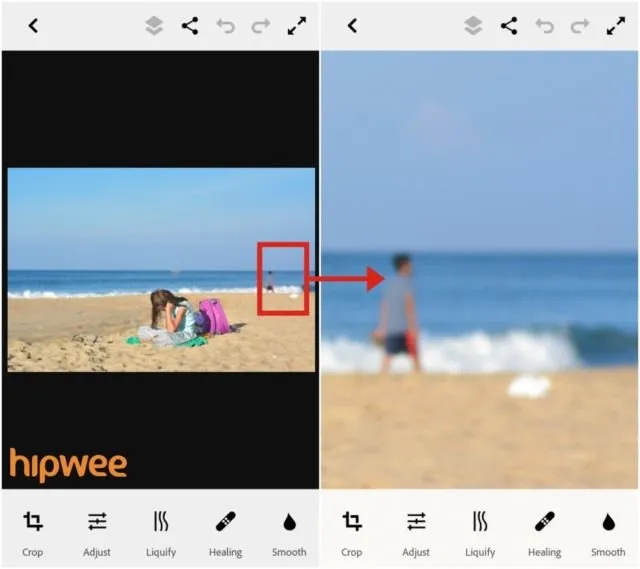The image size is (640, 569).
Task: Expand right screen to fullscreen
Action: click(x=616, y=26)
